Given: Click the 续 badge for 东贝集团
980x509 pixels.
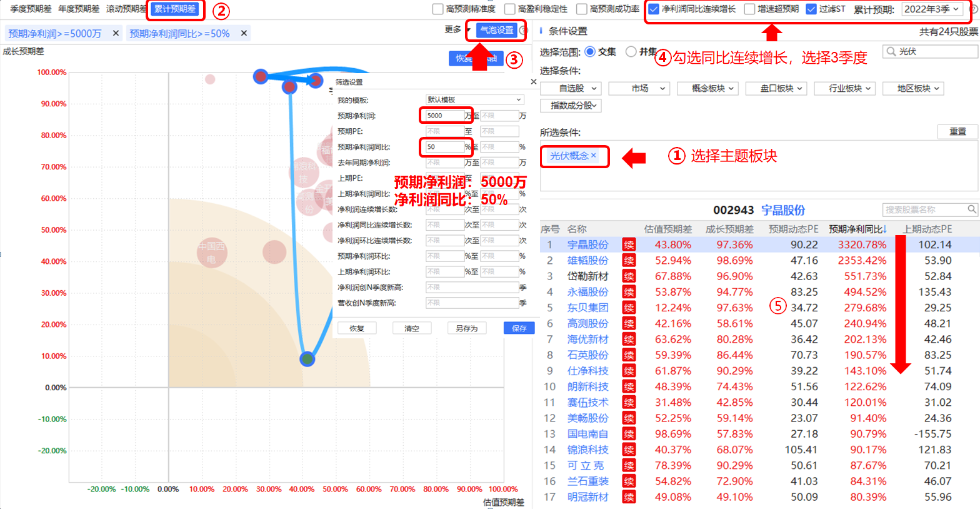Looking at the screenshot, I should 629,308.
